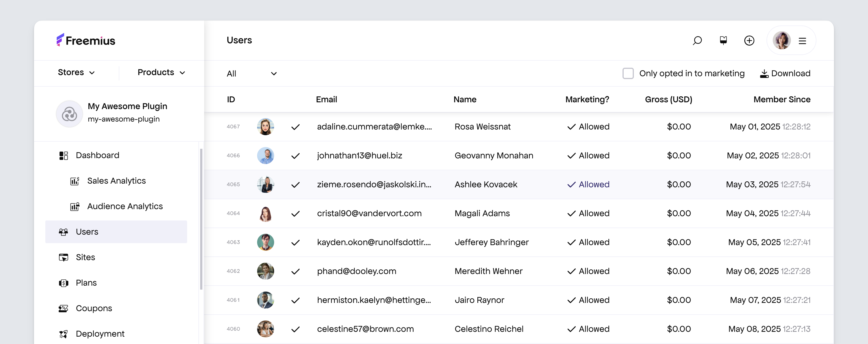The height and width of the screenshot is (344, 868).
Task: Click Geovanny Monahan's avatar
Action: point(266,156)
